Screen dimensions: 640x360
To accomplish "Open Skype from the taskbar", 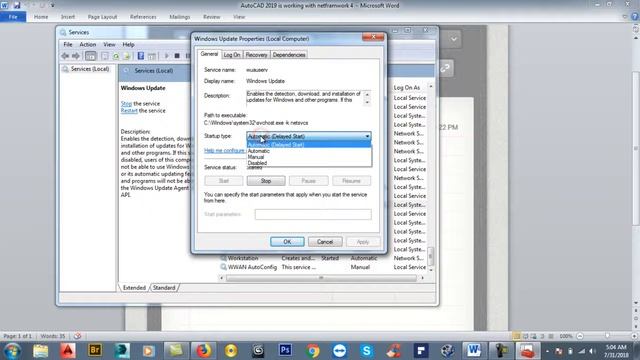I will coord(366,351).
